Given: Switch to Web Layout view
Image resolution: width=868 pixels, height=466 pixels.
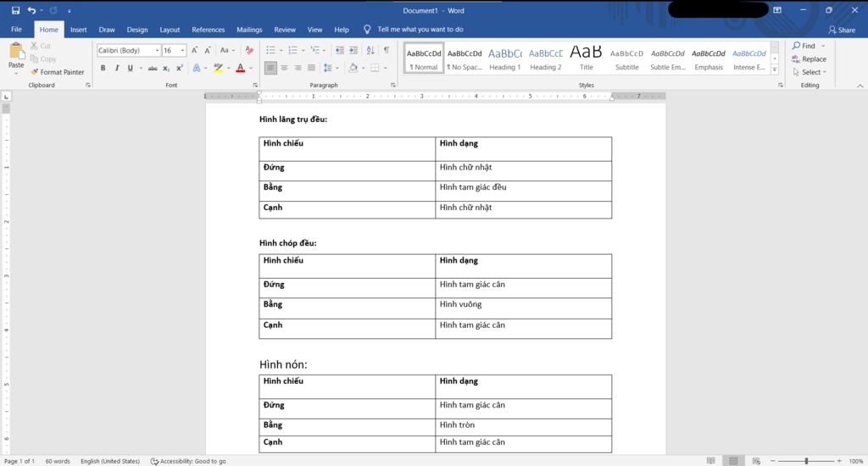Looking at the screenshot, I should [756, 461].
